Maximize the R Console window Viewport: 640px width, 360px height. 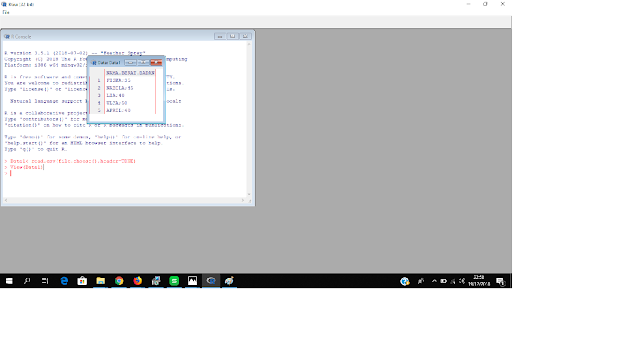(232, 36)
